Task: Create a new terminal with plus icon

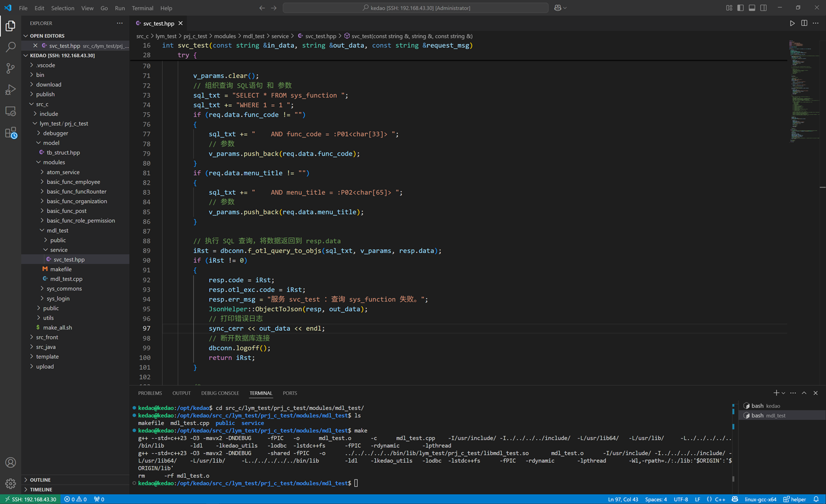Action: tap(776, 393)
